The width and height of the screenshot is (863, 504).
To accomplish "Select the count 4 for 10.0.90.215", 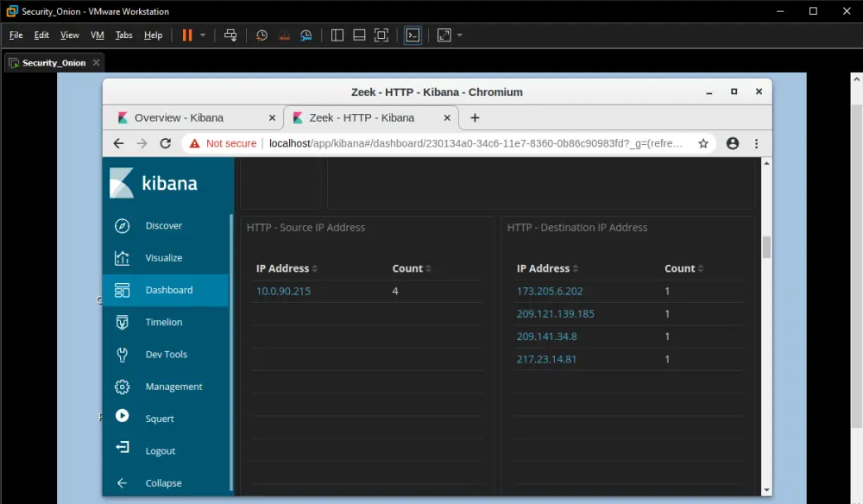I will tap(395, 291).
